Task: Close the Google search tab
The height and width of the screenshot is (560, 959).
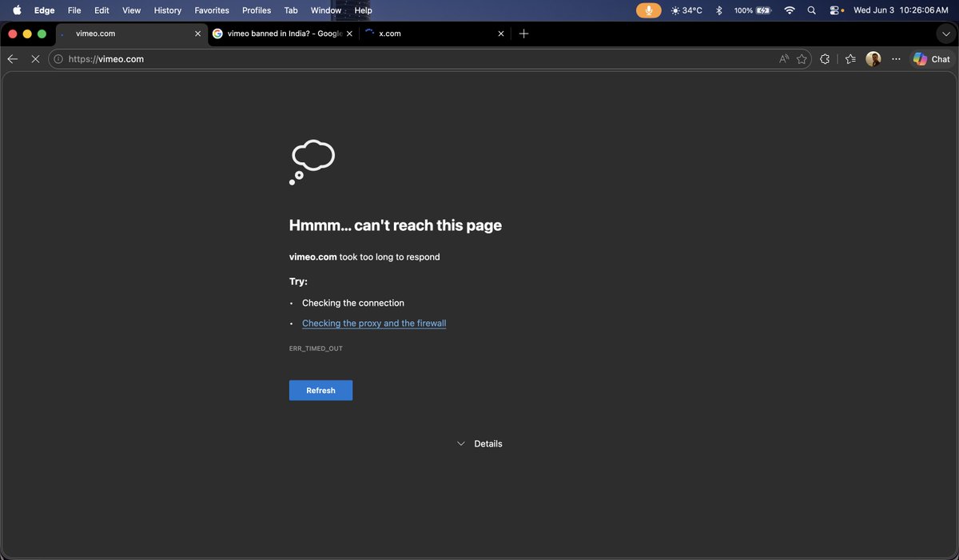Action: [x=349, y=34]
